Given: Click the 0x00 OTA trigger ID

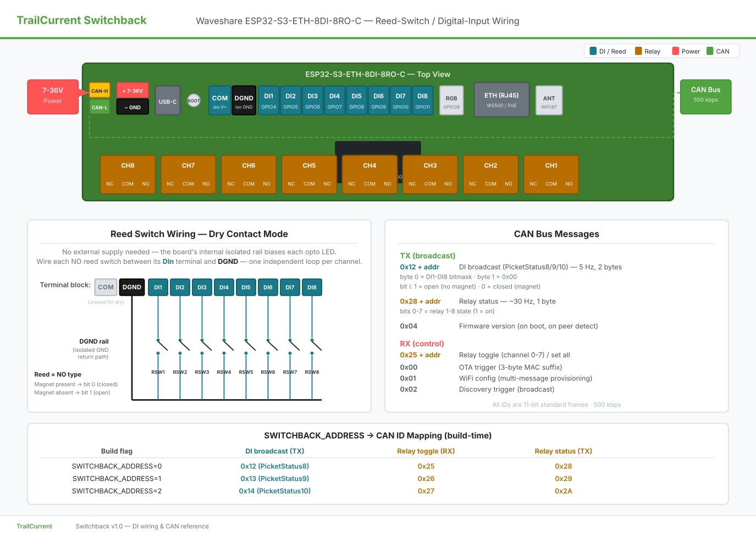Looking at the screenshot, I should pyautogui.click(x=409, y=367).
